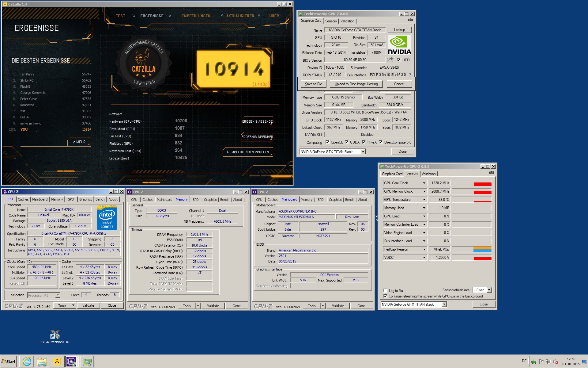
Task: Click the GPU Core Clock sensor graph
Action: pos(472,183)
